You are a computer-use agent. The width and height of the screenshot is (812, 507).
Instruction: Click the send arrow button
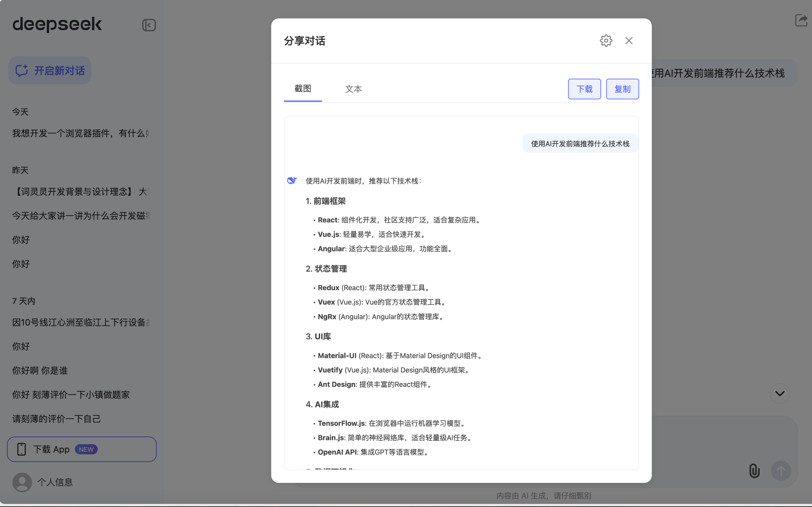coord(781,471)
